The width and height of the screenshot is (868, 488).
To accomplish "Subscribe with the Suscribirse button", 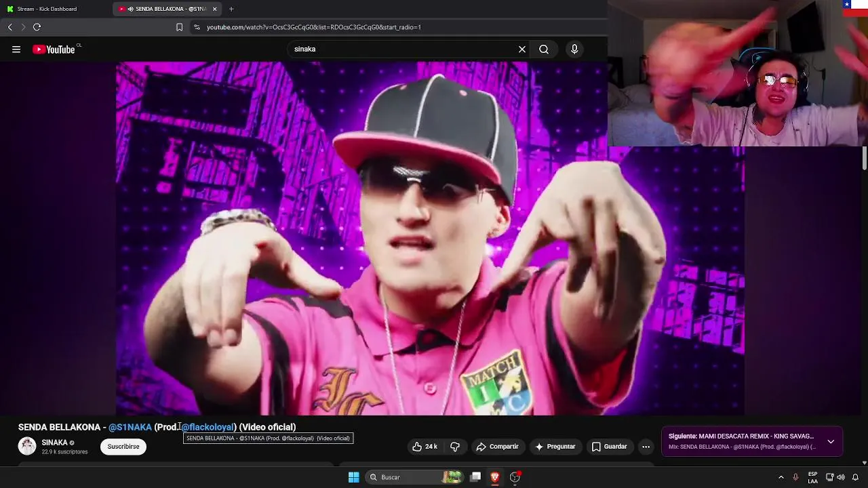I will click(123, 447).
